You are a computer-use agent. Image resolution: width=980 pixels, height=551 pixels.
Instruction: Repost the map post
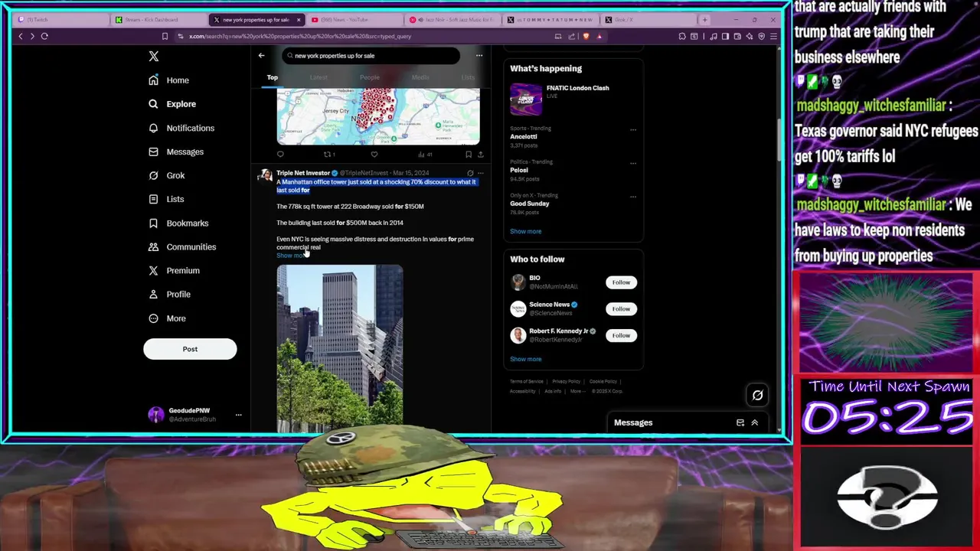tap(328, 155)
